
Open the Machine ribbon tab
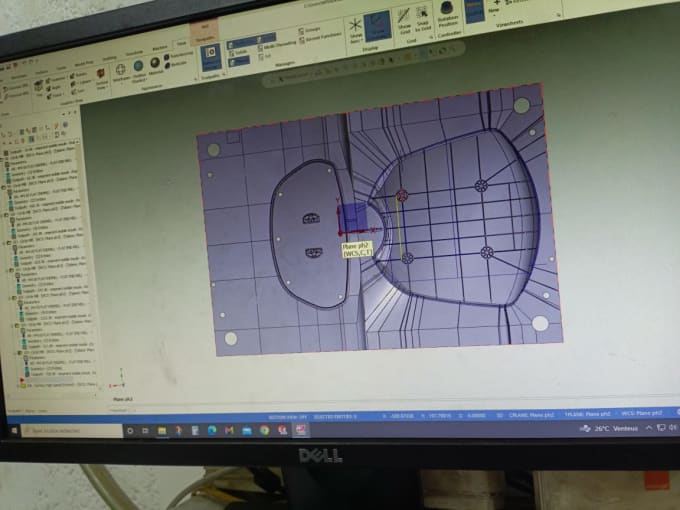pos(160,47)
